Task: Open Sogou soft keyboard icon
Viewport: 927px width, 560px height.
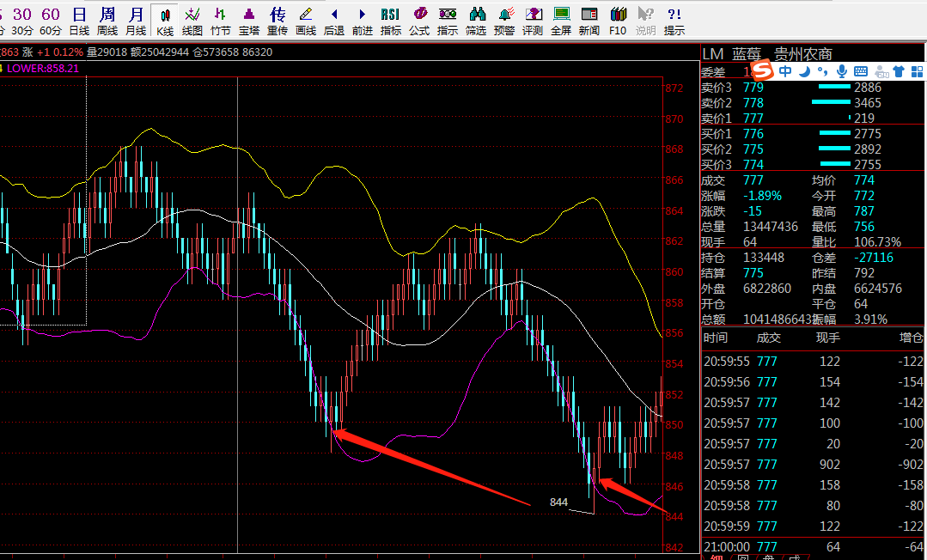Action: point(861,71)
